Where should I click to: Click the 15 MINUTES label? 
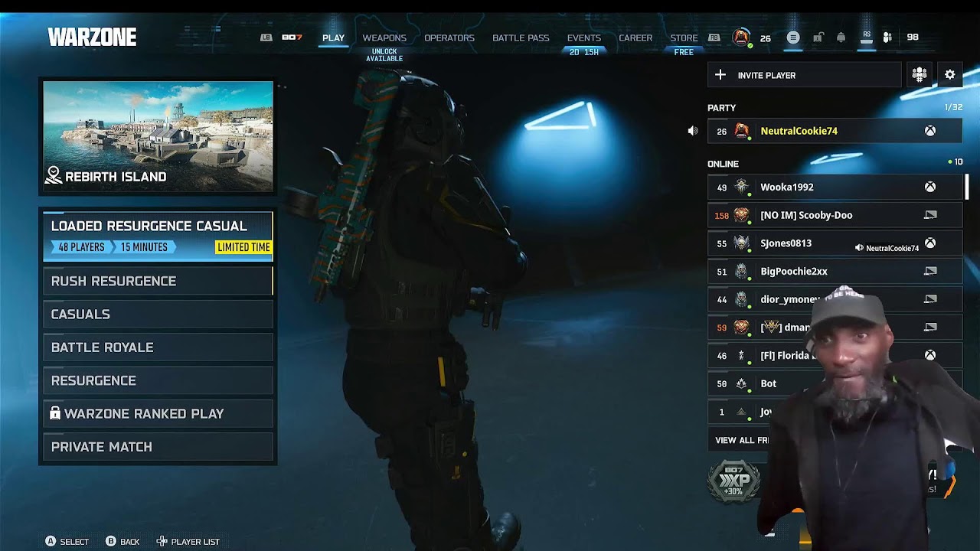coord(144,247)
